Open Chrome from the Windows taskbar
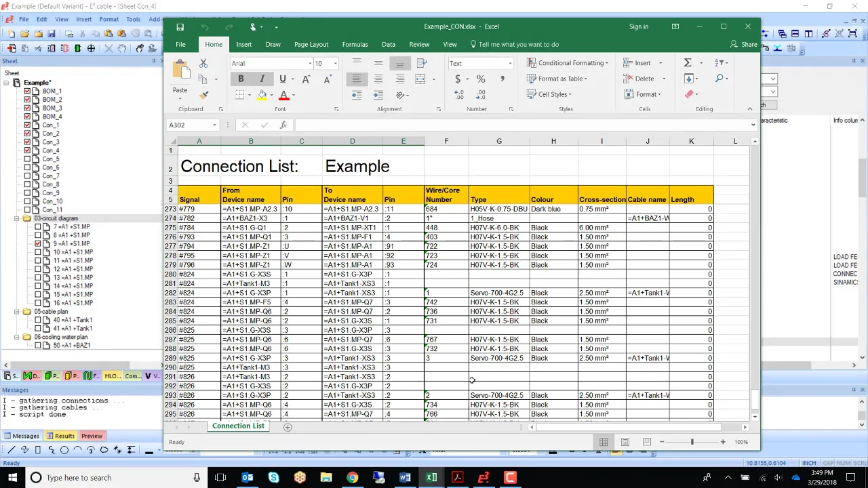 (353, 478)
